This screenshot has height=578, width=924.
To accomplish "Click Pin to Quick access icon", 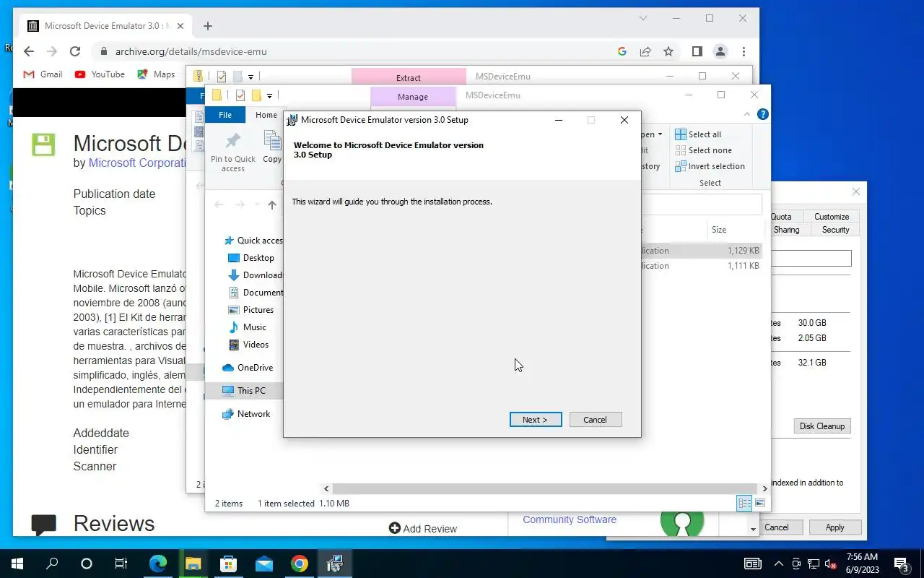I will tap(232, 142).
